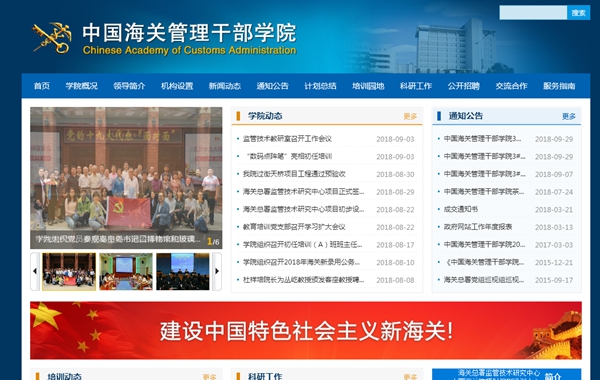600x380 pixels.
Task: Open news item dated 2018-08-29
Action: tap(303, 192)
